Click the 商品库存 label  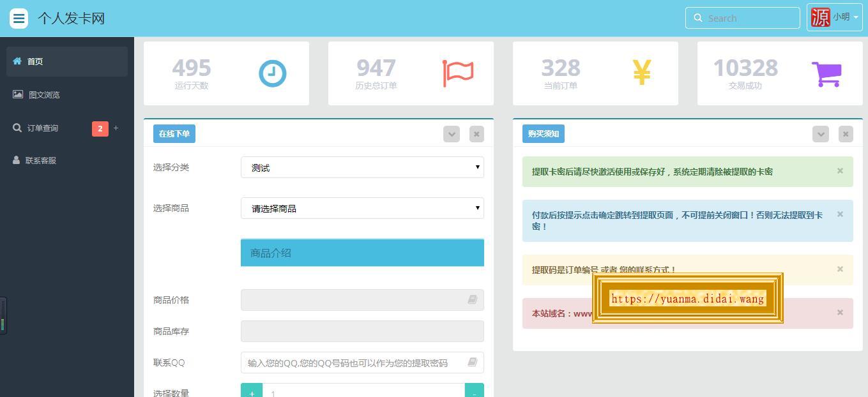click(171, 331)
